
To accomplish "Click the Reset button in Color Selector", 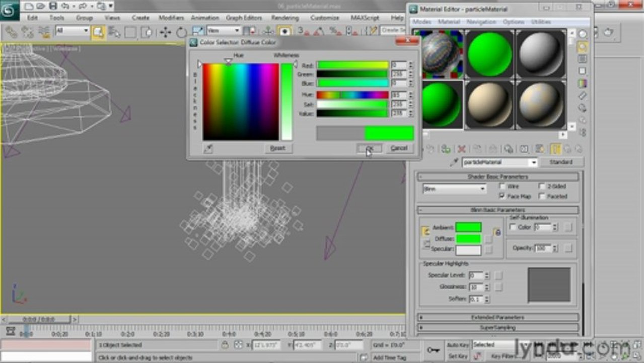I will coord(278,148).
